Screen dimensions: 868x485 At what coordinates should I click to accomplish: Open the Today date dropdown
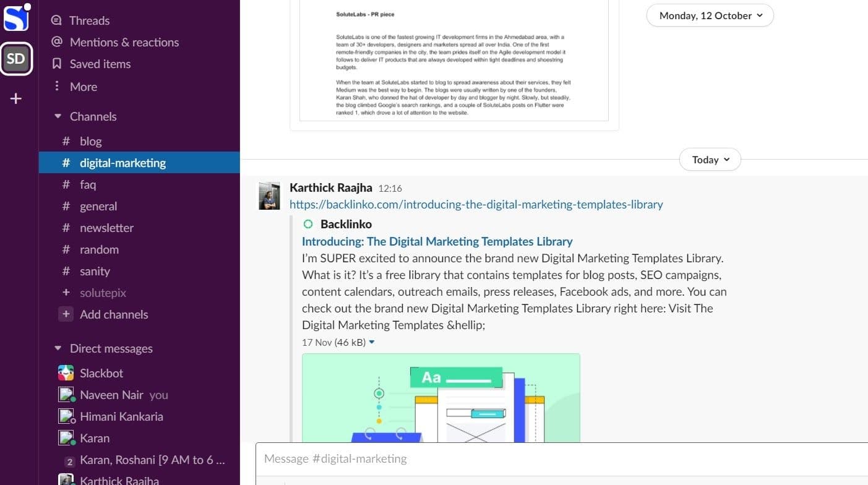click(x=710, y=160)
